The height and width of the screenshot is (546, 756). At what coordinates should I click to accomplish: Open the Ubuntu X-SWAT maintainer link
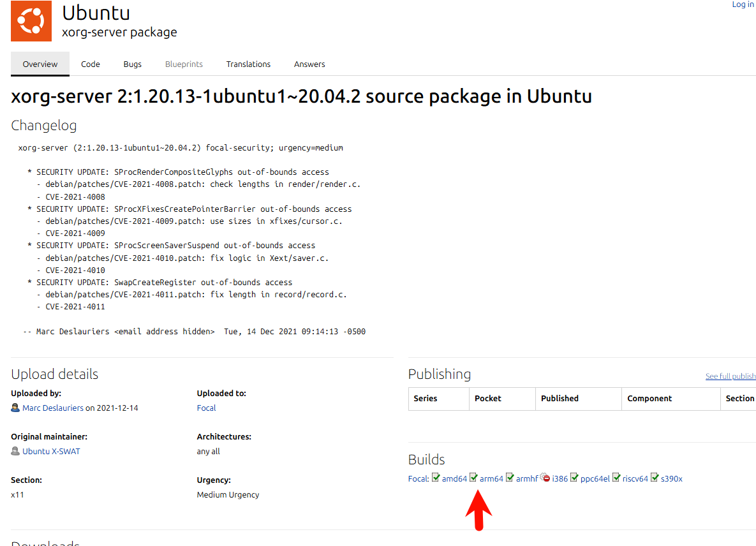click(51, 451)
